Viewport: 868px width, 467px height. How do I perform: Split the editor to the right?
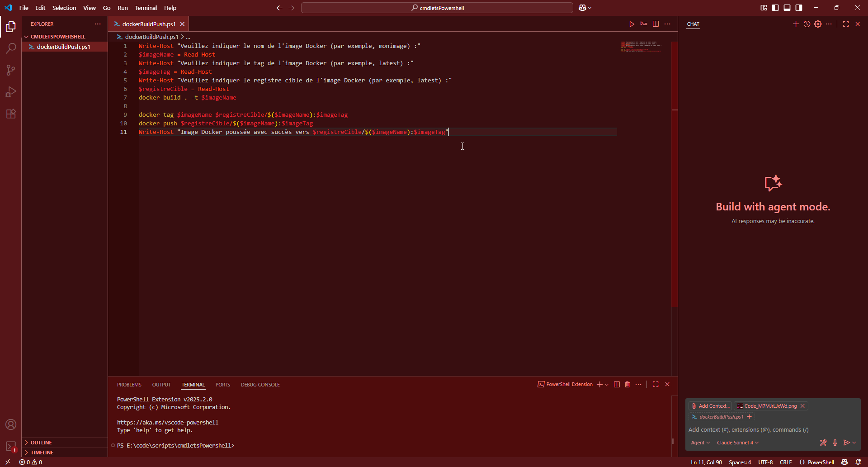(656, 24)
